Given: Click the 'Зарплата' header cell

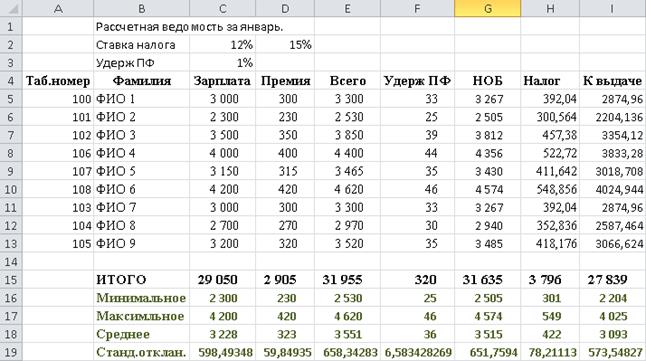Looking at the screenshot, I should 222,81.
